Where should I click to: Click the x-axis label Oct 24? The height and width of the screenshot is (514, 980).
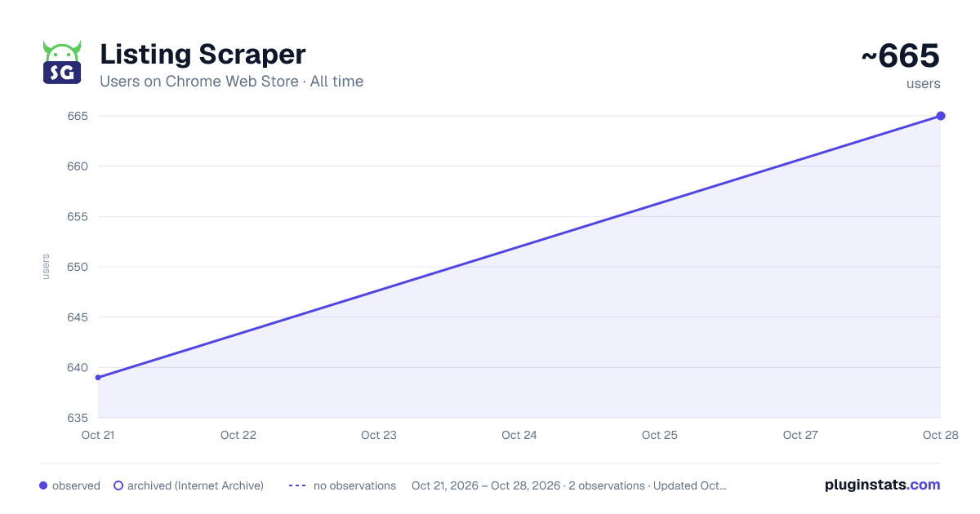[519, 435]
